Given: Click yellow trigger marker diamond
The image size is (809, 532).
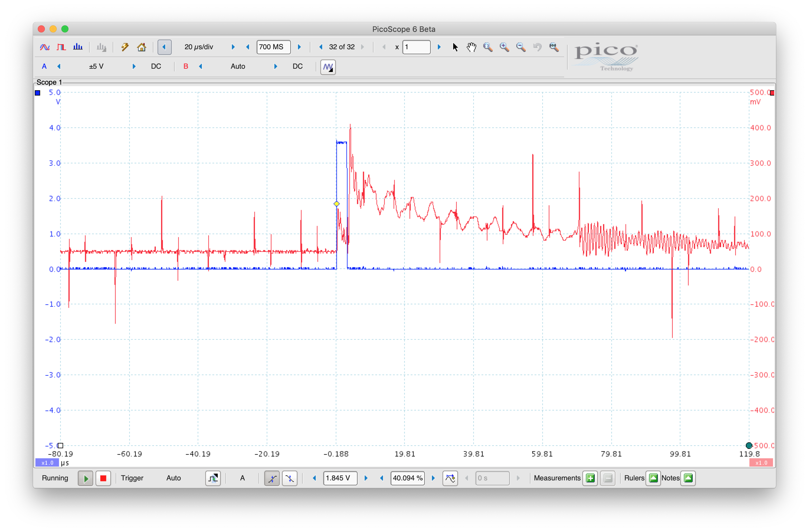Looking at the screenshot, I should (337, 204).
